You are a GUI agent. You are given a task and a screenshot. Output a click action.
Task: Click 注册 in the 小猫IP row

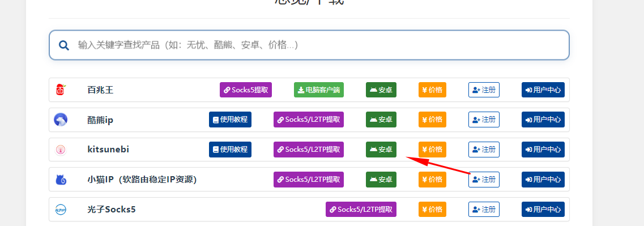click(x=484, y=180)
